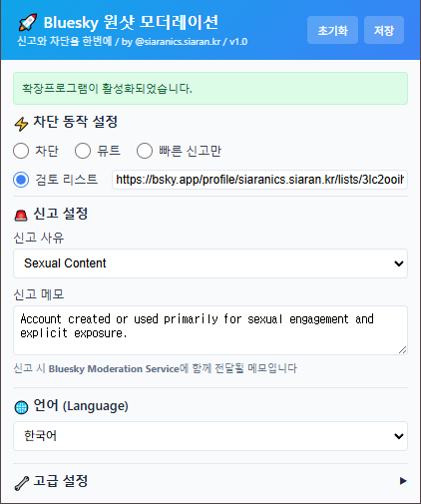Click the globe icon beside 언어 (Language)
Image resolution: width=421 pixels, height=504 pixels.
[x=21, y=407]
